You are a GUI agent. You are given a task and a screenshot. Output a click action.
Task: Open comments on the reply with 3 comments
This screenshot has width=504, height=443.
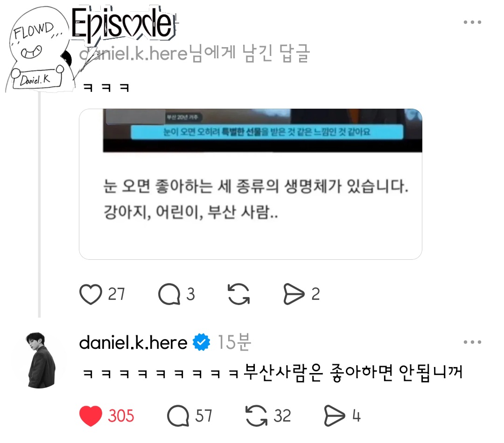click(x=169, y=294)
